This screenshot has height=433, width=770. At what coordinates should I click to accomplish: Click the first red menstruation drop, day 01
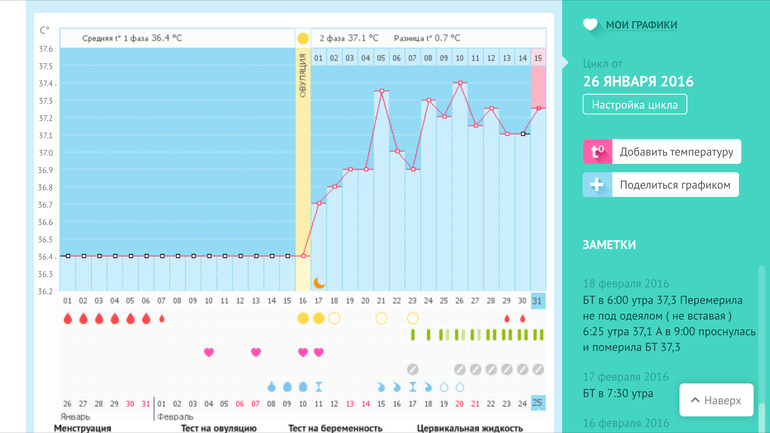(x=68, y=318)
